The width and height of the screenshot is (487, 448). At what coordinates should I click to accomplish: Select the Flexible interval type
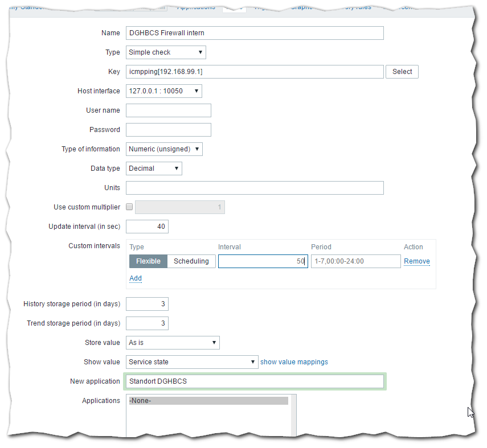tap(148, 261)
